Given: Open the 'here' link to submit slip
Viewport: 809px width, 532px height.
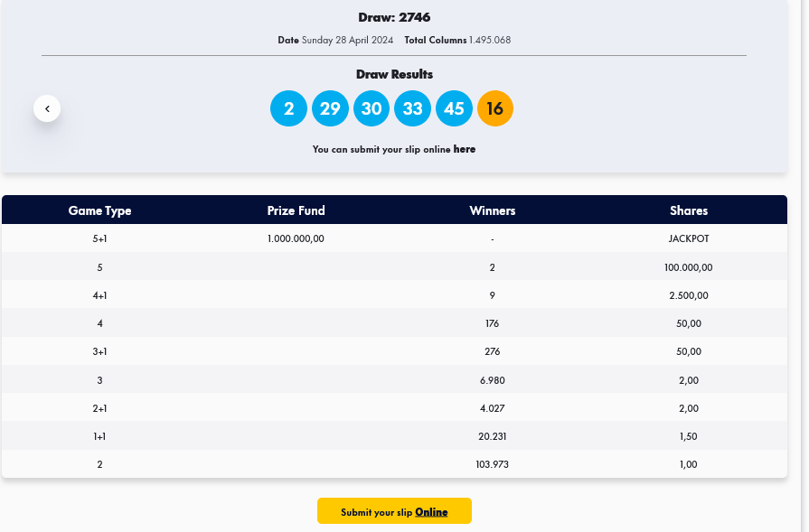Looking at the screenshot, I should 465,149.
